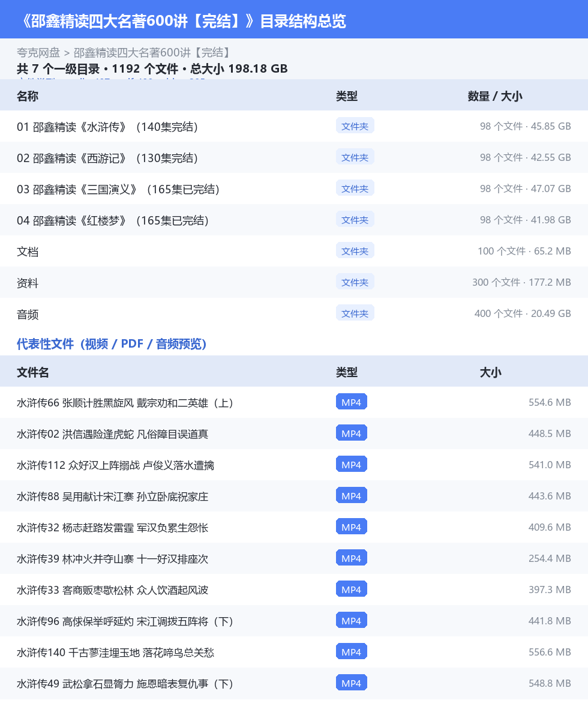This screenshot has width=588, height=718.
Task: Select file size 548.8 MB
Action: [x=550, y=683]
